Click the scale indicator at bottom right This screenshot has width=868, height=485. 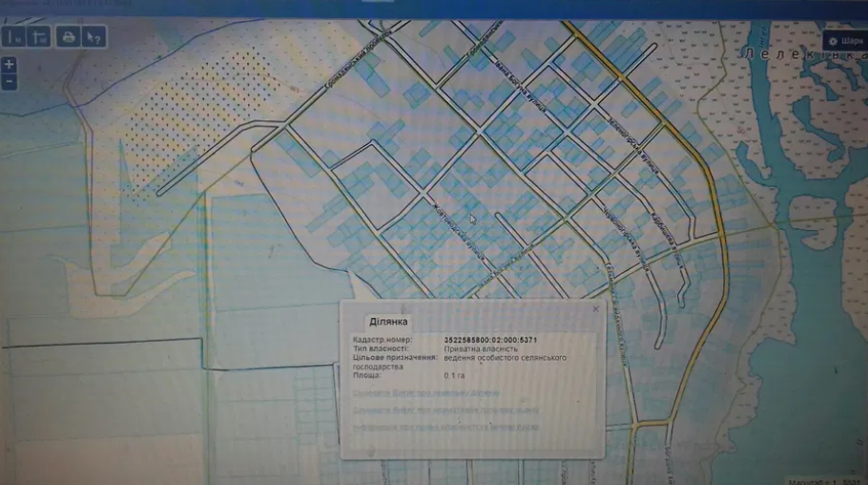point(825,479)
